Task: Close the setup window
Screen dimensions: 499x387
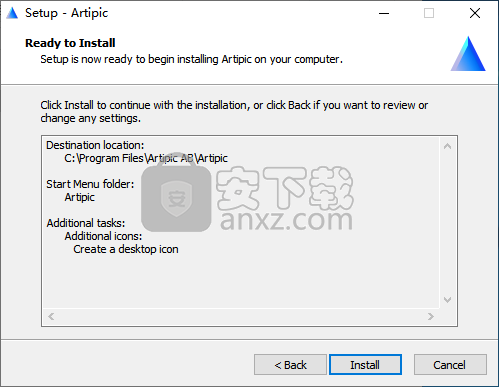Action: coord(475,13)
